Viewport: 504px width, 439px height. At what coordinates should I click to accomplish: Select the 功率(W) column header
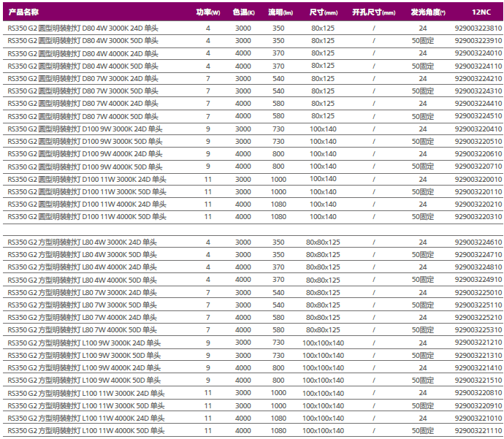(208, 12)
